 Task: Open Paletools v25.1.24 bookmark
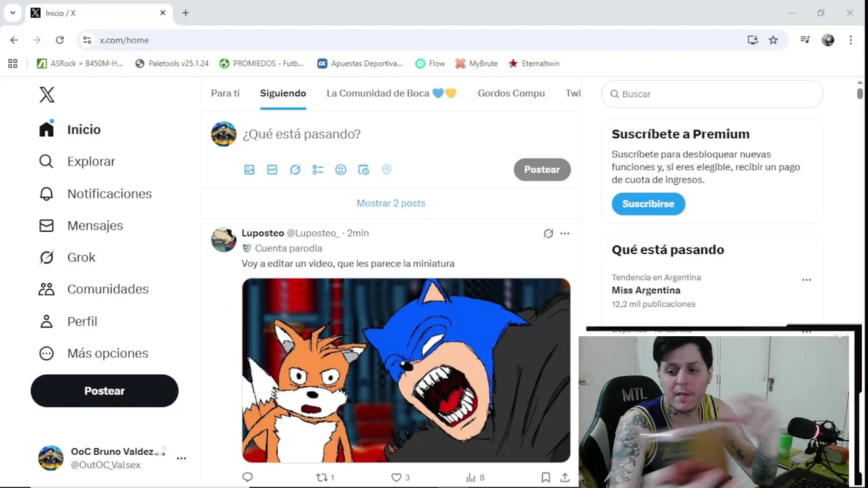(x=172, y=64)
